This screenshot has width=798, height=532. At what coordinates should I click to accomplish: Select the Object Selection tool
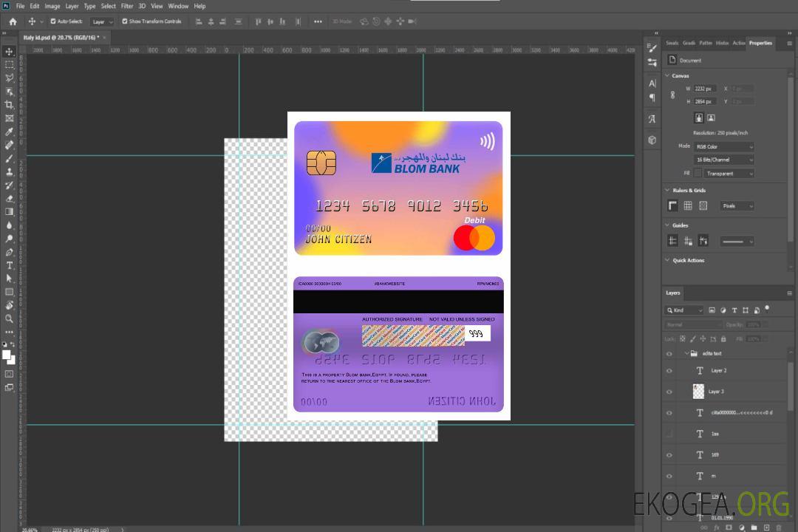tap(9, 92)
